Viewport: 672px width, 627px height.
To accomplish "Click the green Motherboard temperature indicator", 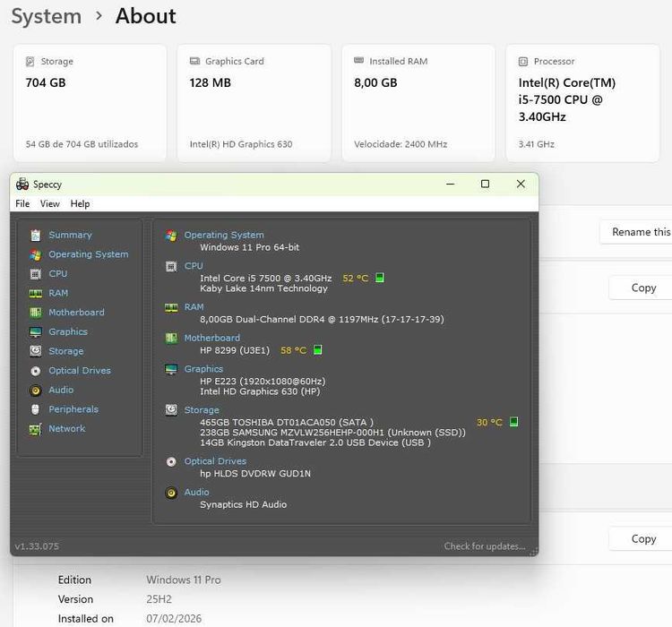I will tap(317, 350).
